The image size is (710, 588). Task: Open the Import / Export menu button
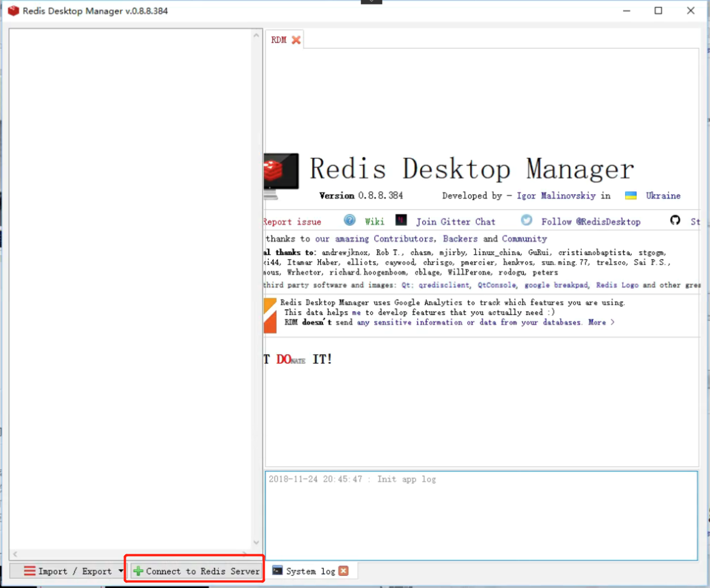[x=69, y=571]
